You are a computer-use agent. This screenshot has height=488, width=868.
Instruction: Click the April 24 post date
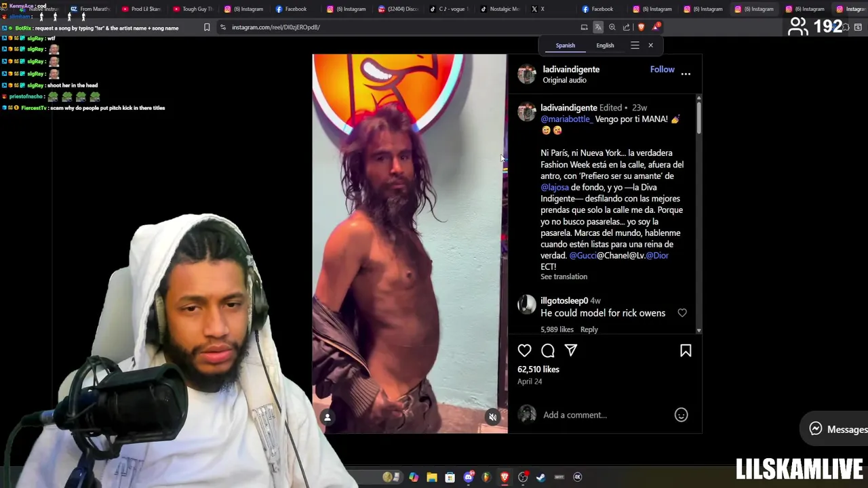(530, 382)
